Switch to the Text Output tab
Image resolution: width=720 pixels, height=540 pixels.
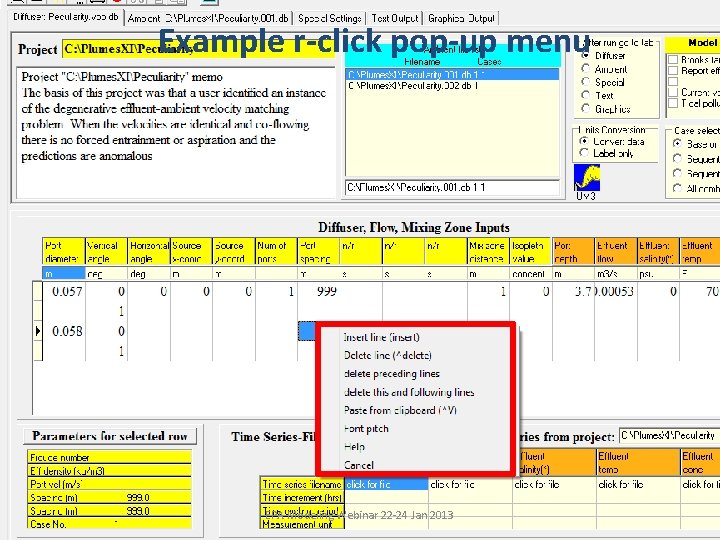(x=394, y=18)
